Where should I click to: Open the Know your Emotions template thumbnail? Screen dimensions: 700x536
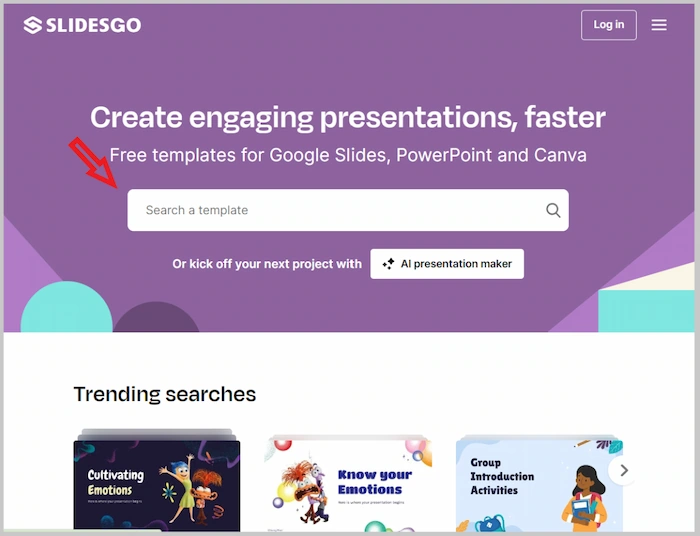tap(348, 485)
